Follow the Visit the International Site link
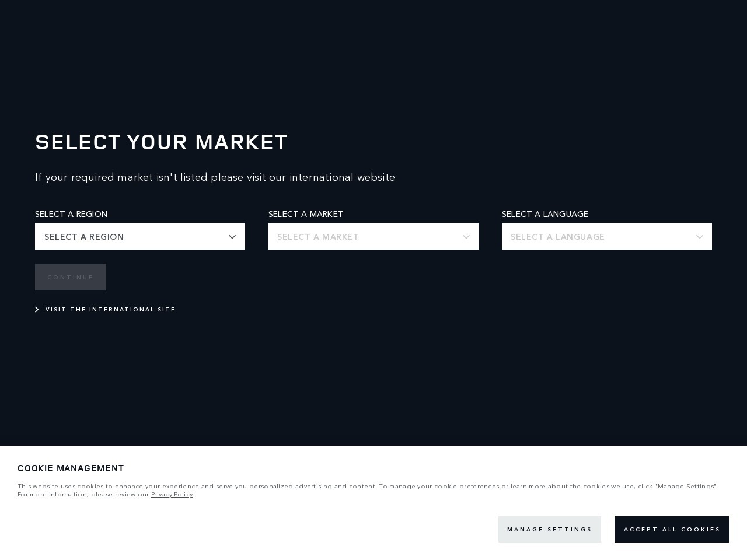 pos(110,310)
